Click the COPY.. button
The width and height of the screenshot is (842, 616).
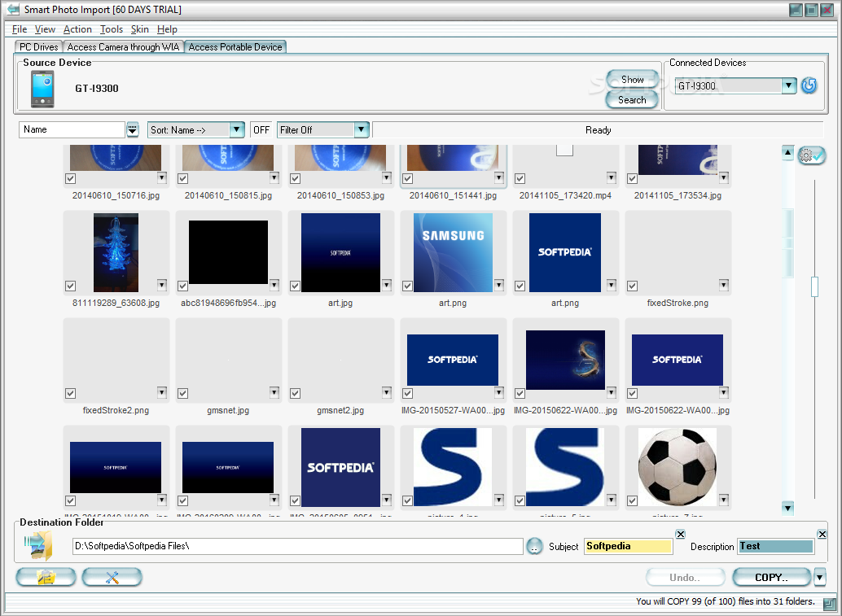(x=772, y=578)
